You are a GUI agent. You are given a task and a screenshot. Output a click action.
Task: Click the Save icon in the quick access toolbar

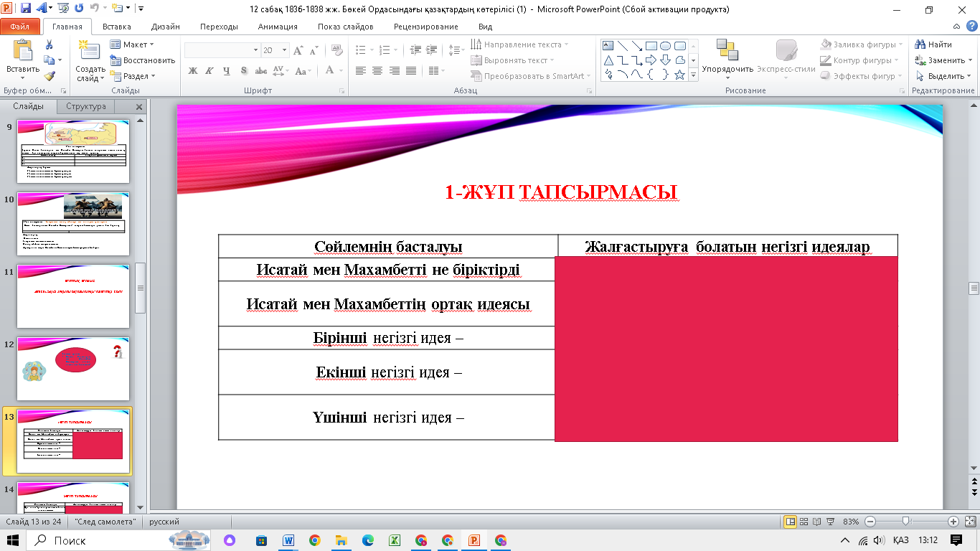(x=26, y=9)
